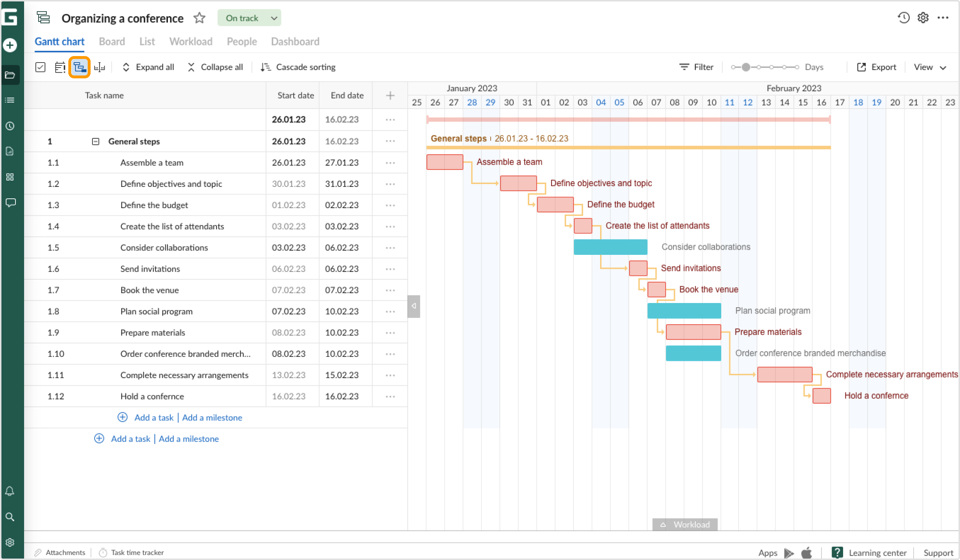Switch to the Board tab
960x560 pixels.
(111, 42)
